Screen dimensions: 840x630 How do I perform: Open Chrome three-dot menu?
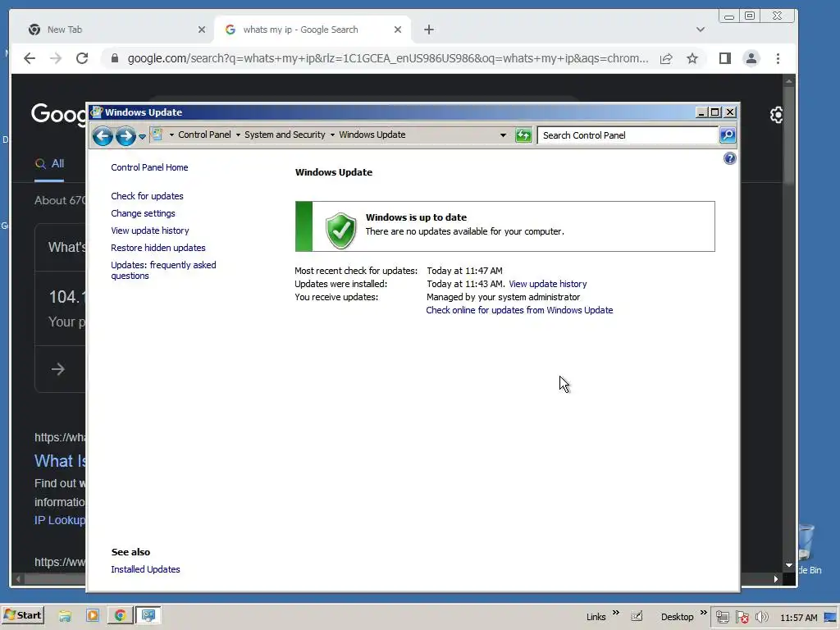(x=778, y=58)
